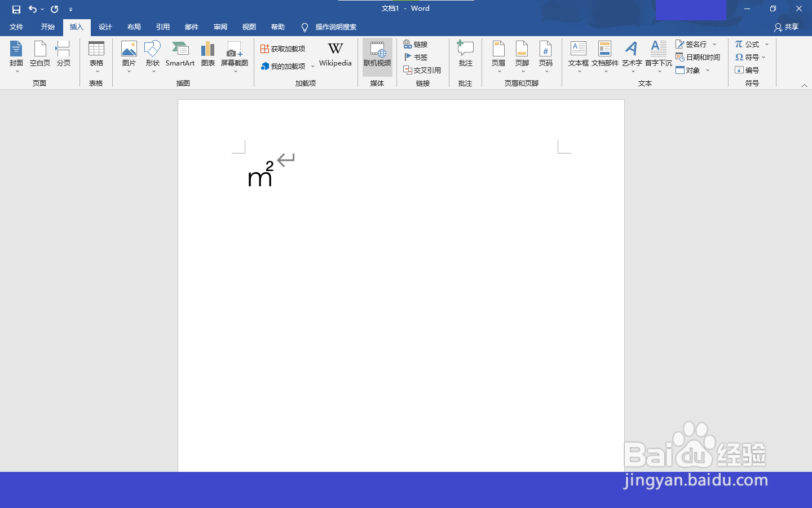Open 屏幕截图 screenshot tool

click(x=235, y=56)
